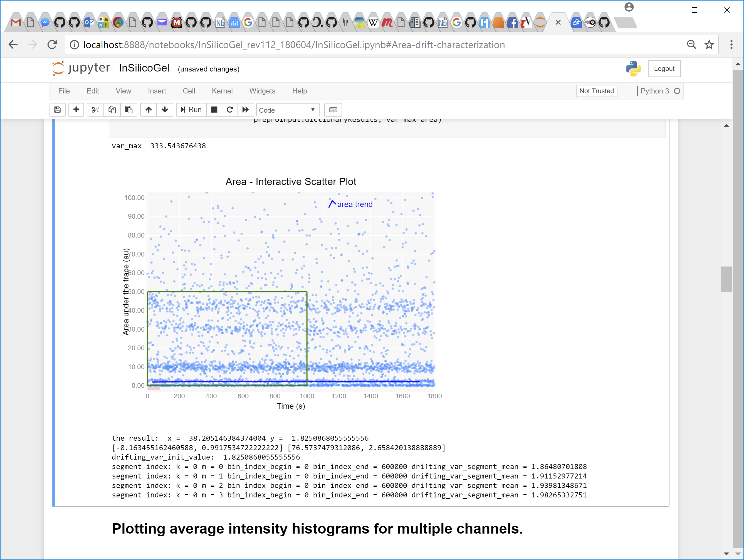Save the notebook using the save icon
Screen dimensions: 744x560
click(x=57, y=110)
